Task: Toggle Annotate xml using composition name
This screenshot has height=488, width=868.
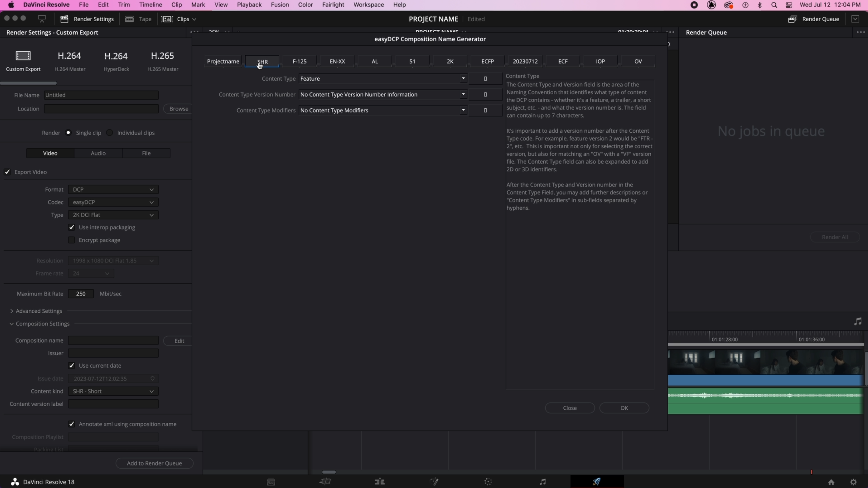Action: pos(72,424)
